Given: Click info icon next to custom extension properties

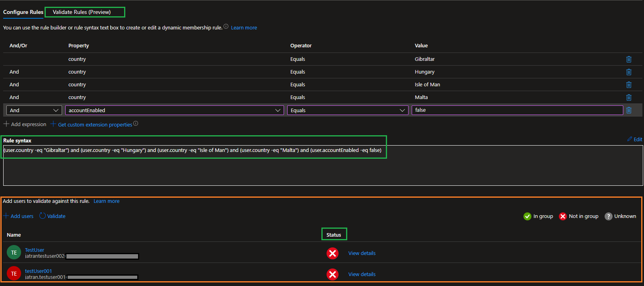Looking at the screenshot, I should pyautogui.click(x=136, y=124).
